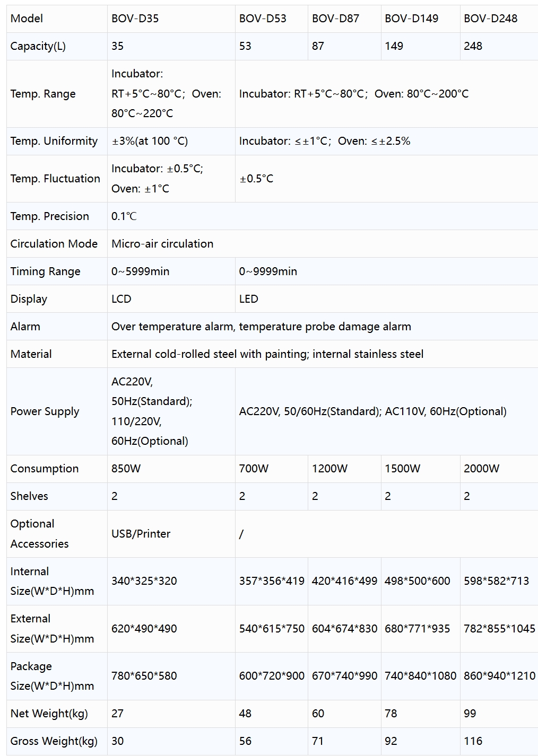Click the Display row label
This screenshot has height=756, width=538.
click(29, 299)
